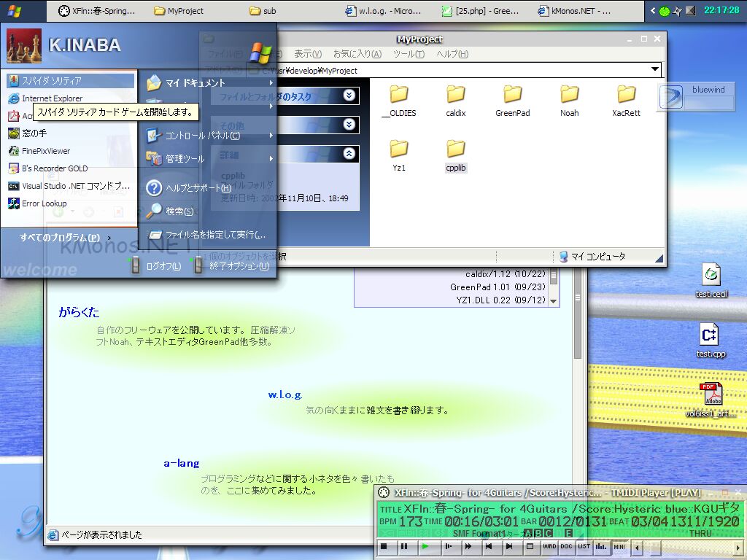Screen dimensions: 747x560
Task: Switch TMIDI Player to MINI mode
Action: click(619, 546)
